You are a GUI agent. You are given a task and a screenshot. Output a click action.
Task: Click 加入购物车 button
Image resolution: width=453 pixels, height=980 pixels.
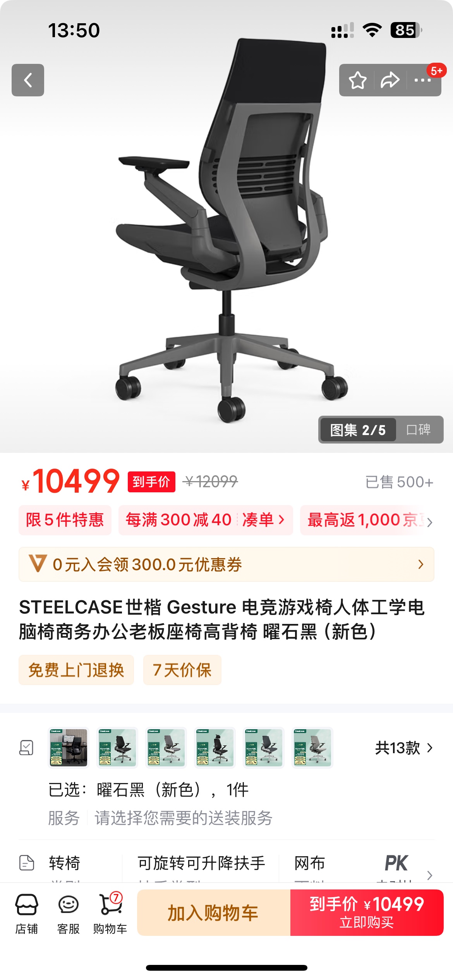214,913
